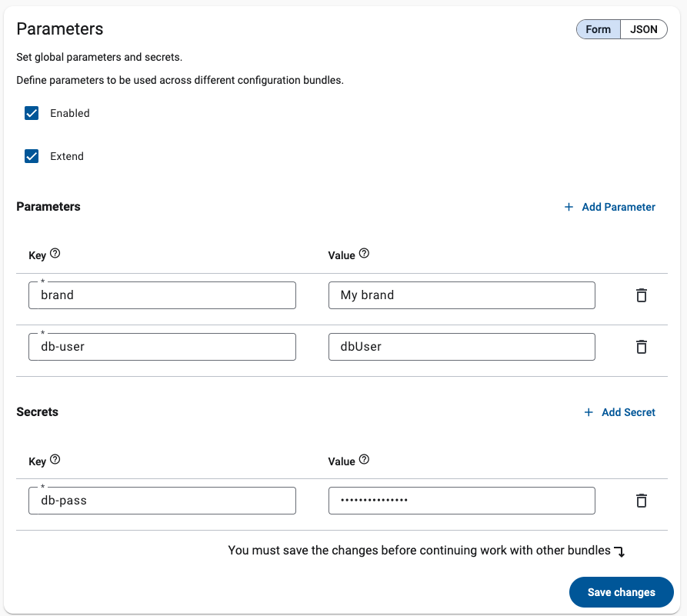Click the dbUser value field

click(x=461, y=347)
